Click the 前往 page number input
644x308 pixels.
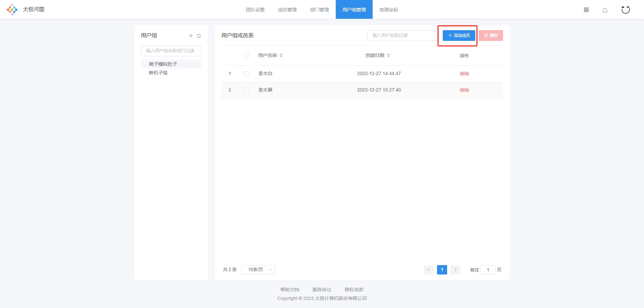click(488, 270)
